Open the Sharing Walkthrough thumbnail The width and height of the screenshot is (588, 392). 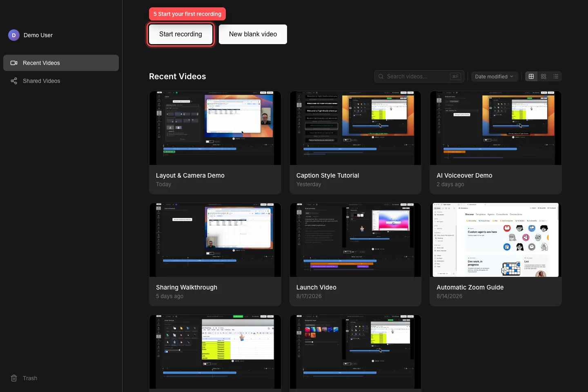pyautogui.click(x=215, y=240)
